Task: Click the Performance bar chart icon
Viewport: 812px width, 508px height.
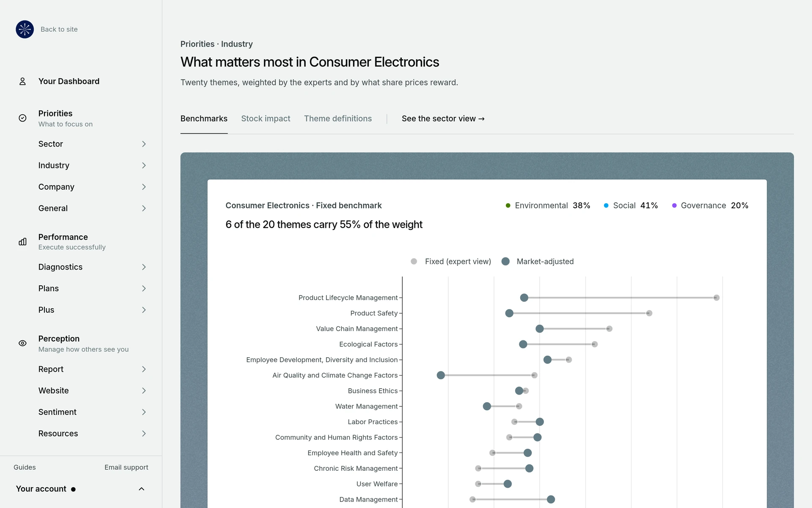Action: (22, 242)
